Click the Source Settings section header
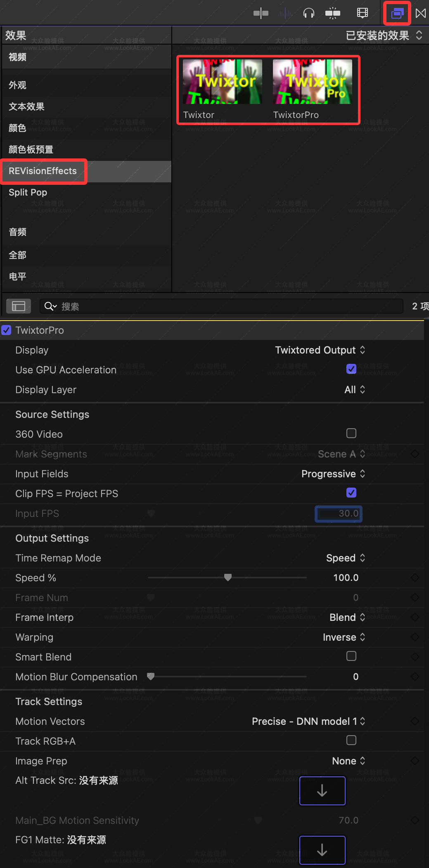The height and width of the screenshot is (868, 429). (52, 414)
